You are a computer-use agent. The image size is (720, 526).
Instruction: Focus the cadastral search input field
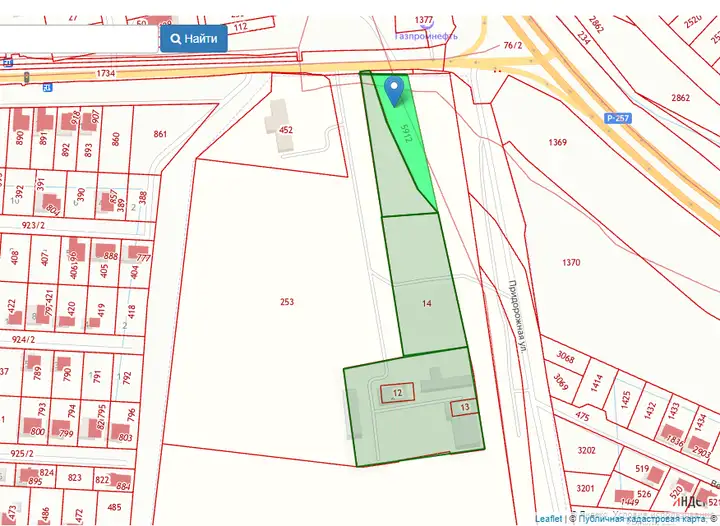pyautogui.click(x=80, y=39)
